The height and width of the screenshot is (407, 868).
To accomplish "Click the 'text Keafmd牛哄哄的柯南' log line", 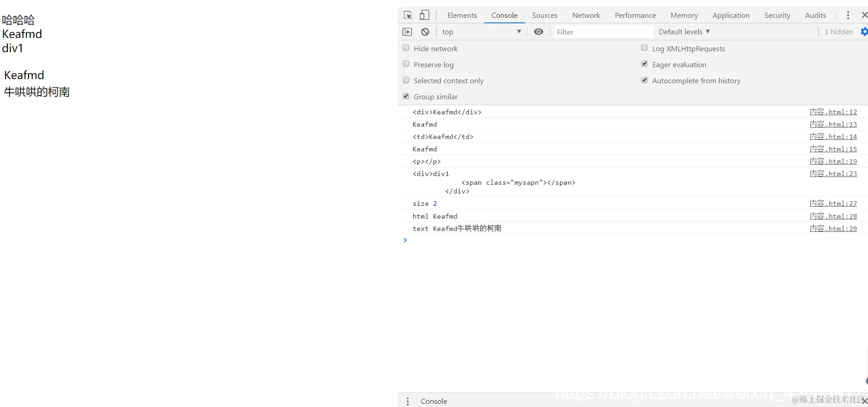I will coord(457,228).
